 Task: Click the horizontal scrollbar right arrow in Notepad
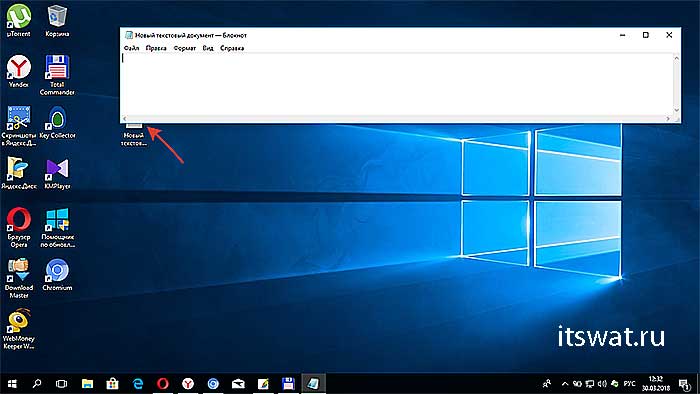[668, 119]
